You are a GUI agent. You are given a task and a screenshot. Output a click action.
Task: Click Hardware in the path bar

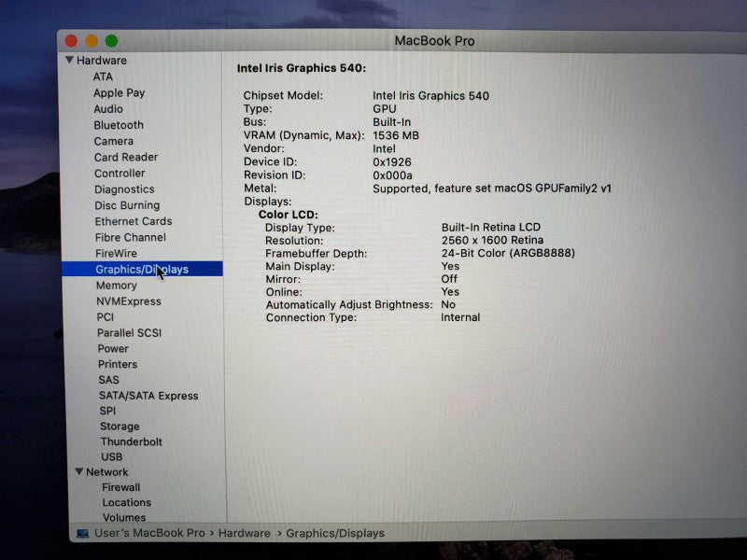pos(244,533)
